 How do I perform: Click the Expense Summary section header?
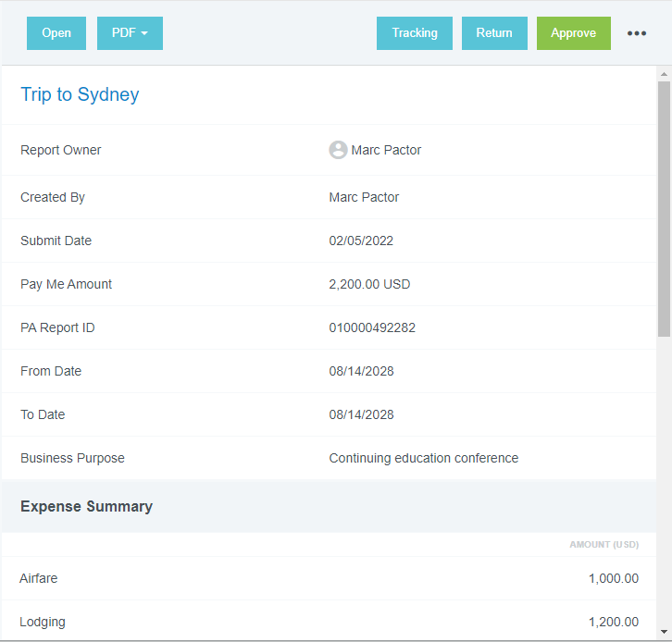click(x=86, y=506)
